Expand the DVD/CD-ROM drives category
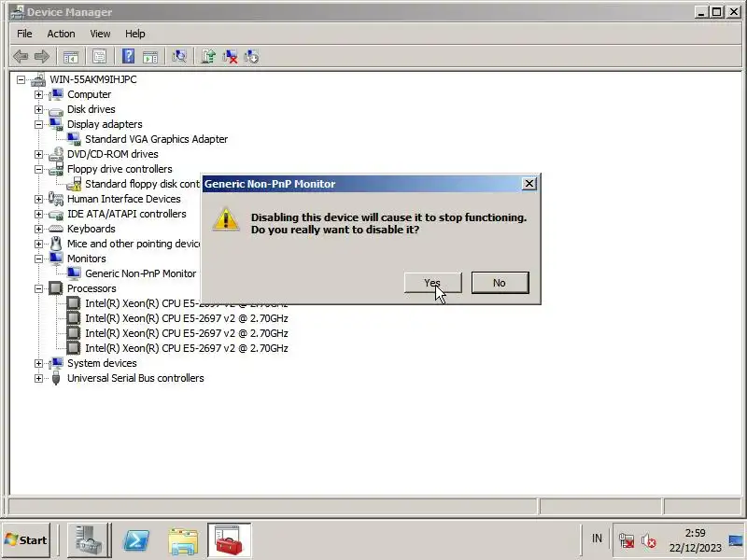 [x=38, y=154]
